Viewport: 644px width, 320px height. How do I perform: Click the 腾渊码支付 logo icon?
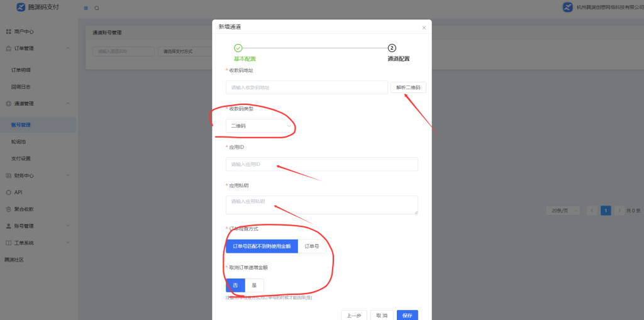click(21, 7)
